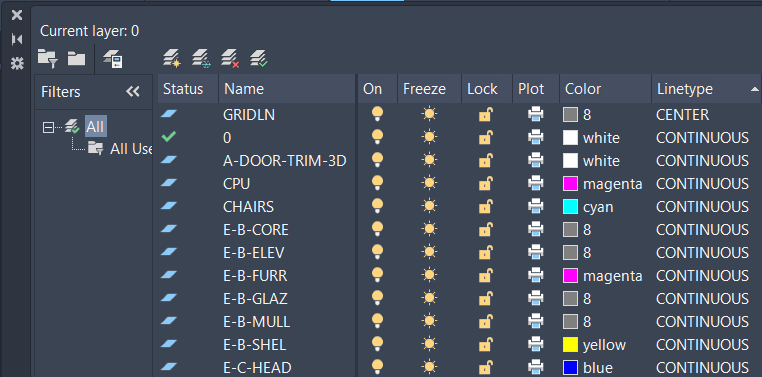Sort layers by Plot column
This screenshot has height=377, width=762.
coord(536,89)
